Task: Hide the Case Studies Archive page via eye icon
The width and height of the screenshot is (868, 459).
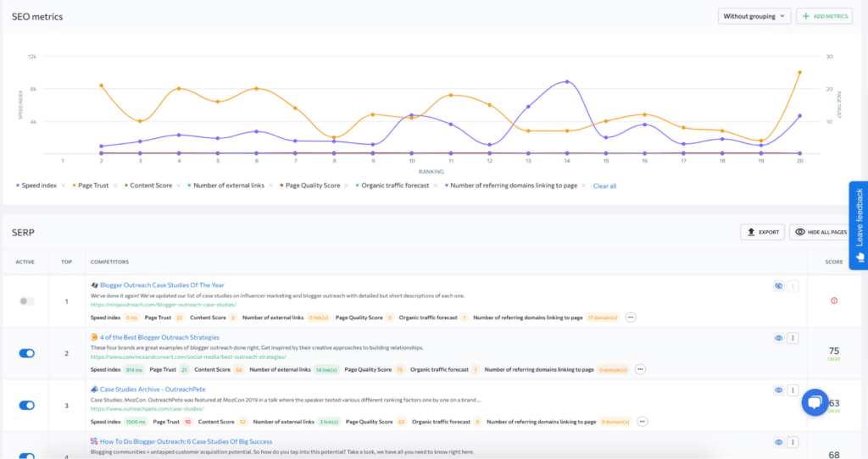Action: tap(778, 390)
